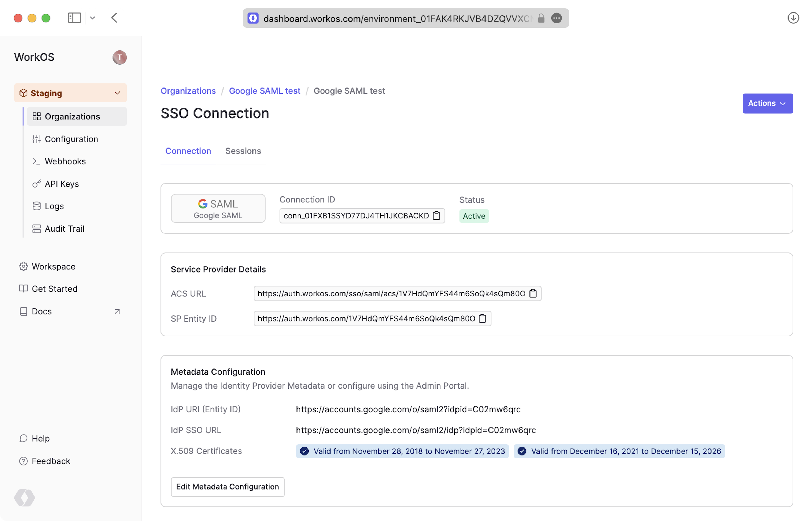
Task: Toggle the browser sidebar icon
Action: click(74, 18)
